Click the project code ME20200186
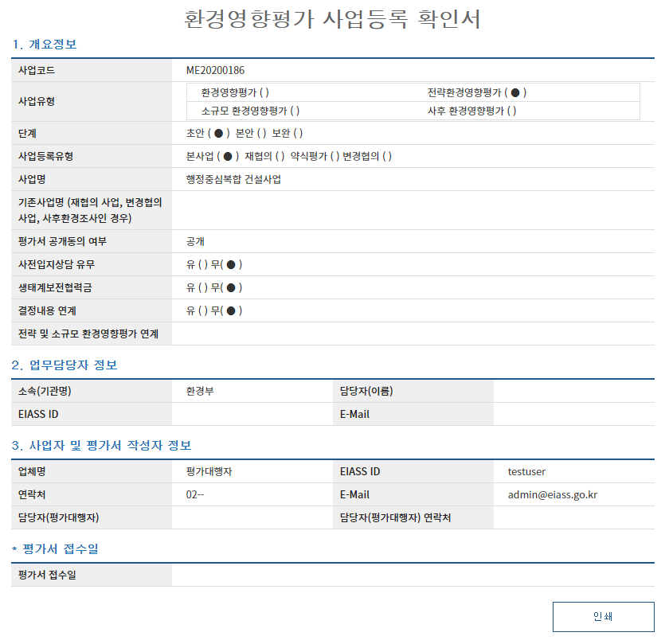The width and height of the screenshot is (665, 644). (x=215, y=70)
